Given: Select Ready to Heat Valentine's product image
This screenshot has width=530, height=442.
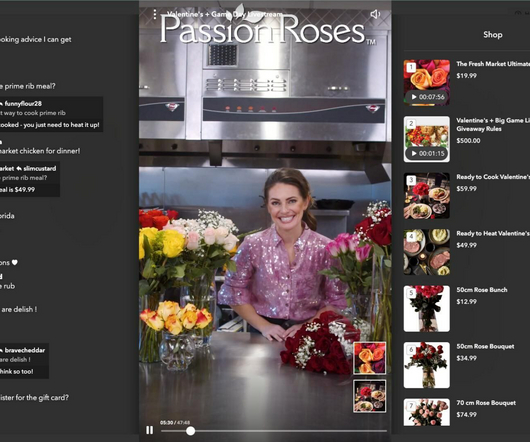Looking at the screenshot, I should click(x=427, y=252).
